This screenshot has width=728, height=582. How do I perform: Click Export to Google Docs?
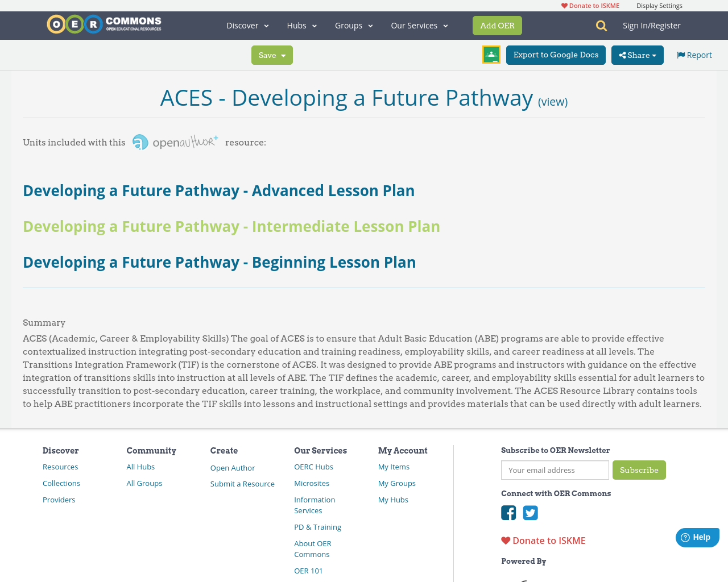pyautogui.click(x=556, y=55)
